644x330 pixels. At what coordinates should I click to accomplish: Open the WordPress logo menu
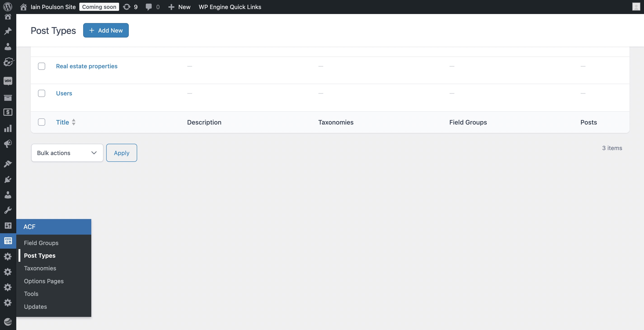tap(8, 7)
